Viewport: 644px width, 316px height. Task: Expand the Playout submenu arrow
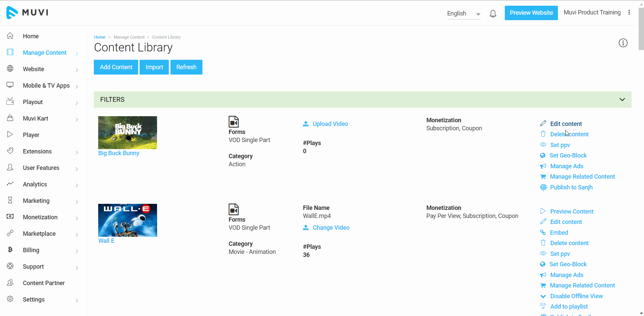click(77, 103)
